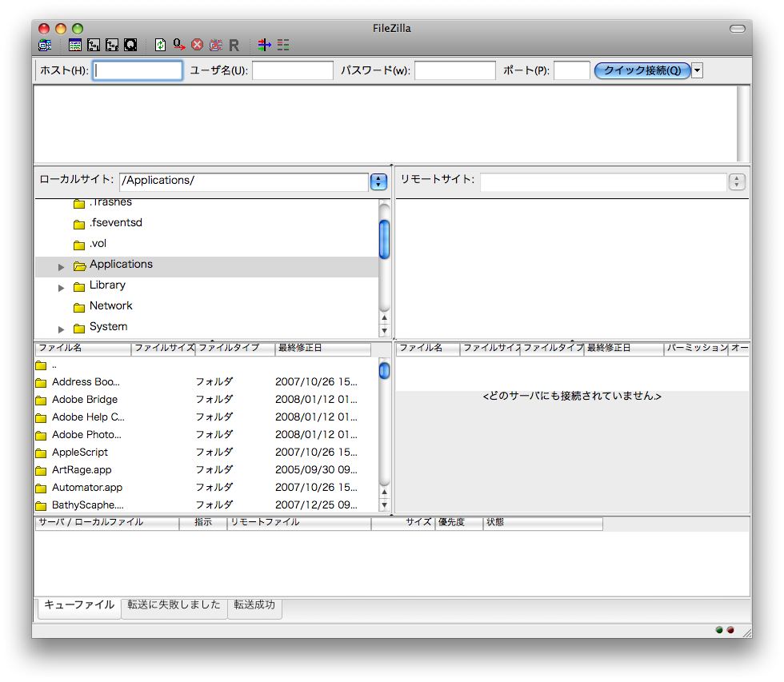Click the folder icon beside .fseventsd
The height and width of the screenshot is (682, 784).
tap(79, 224)
